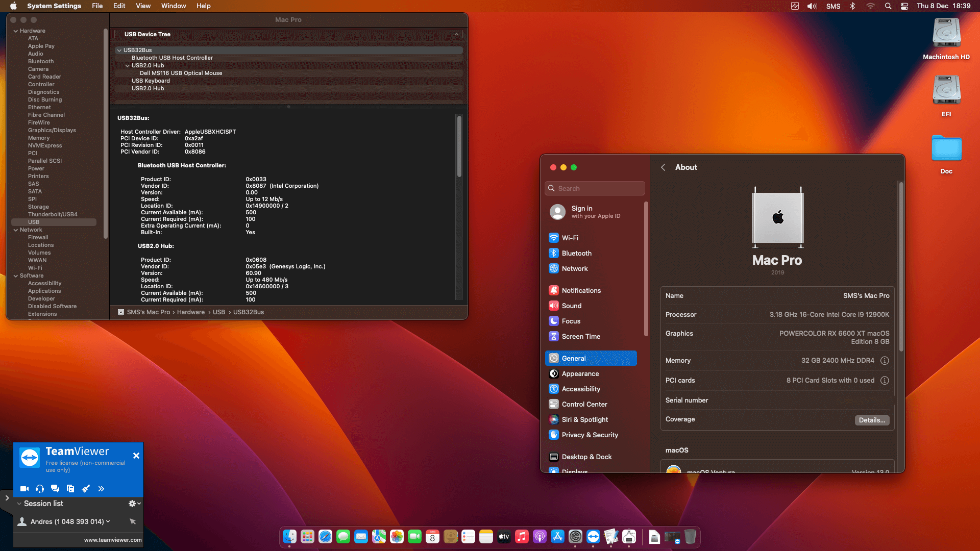Screen dimensions: 980x551
Task: Open Safari from the Dock
Action: (x=325, y=537)
